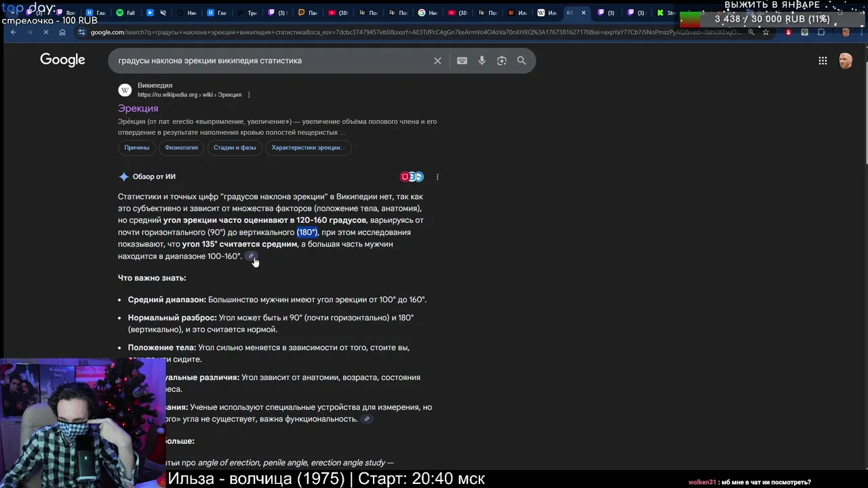
Task: Click the donation goal progress bar overlay
Action: coord(772,19)
